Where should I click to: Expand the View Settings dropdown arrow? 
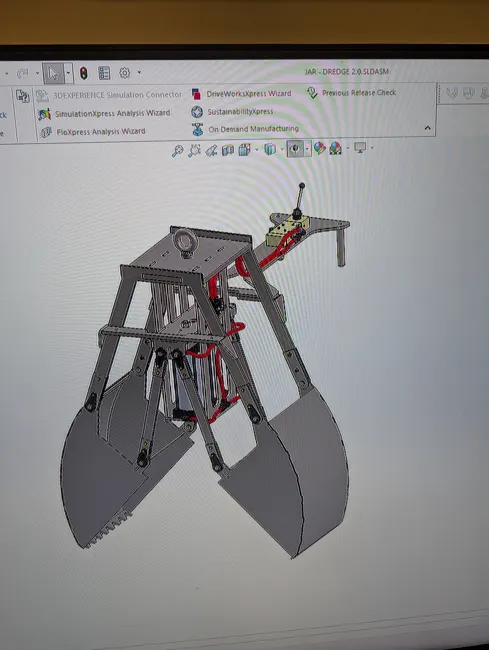pos(372,148)
